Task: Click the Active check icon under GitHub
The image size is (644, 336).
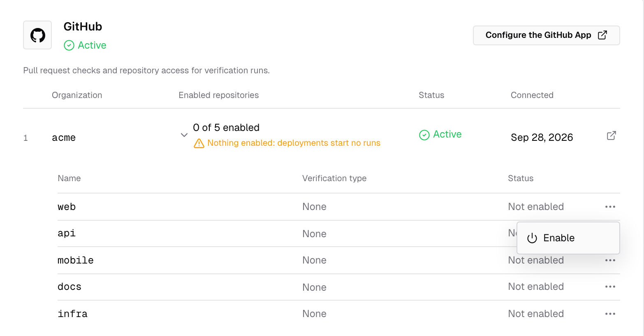Action: click(69, 45)
